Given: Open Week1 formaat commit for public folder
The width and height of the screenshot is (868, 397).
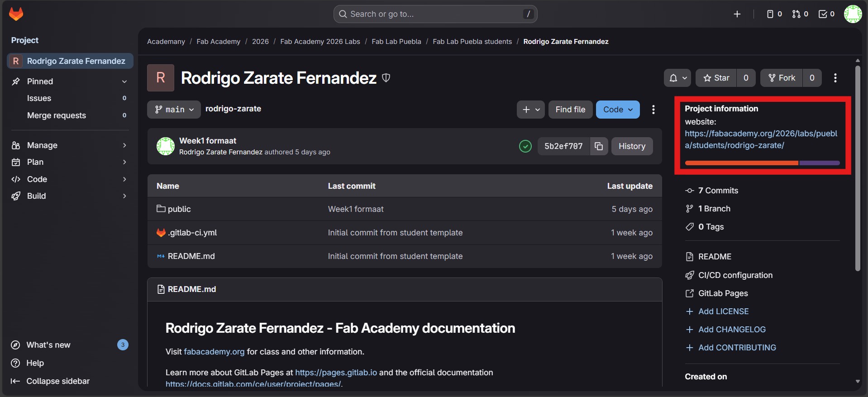Looking at the screenshot, I should [x=356, y=209].
